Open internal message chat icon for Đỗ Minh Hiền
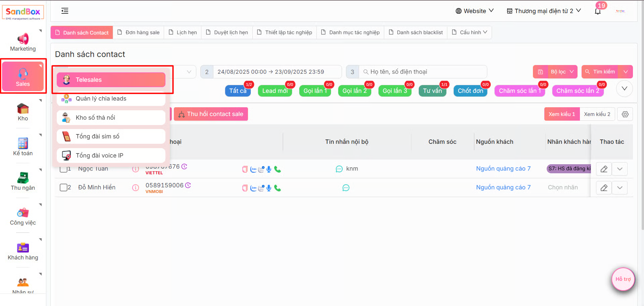This screenshot has width=644, height=306. pos(346,188)
